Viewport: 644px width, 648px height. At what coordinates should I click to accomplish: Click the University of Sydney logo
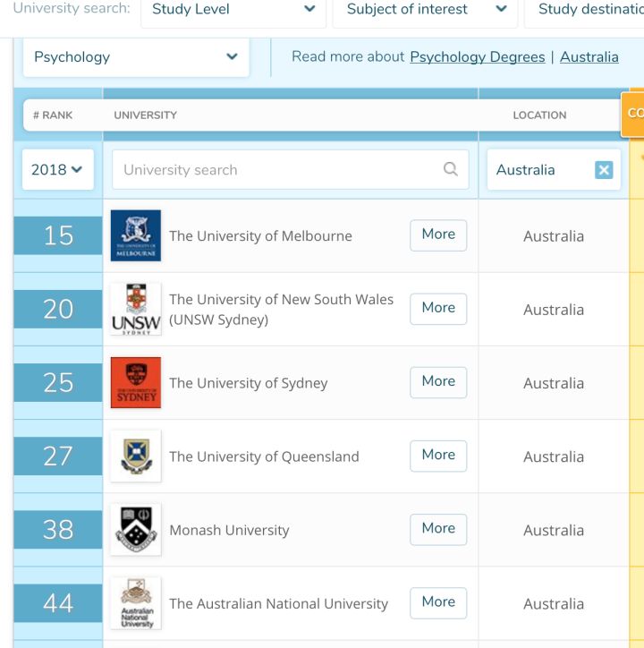pos(136,383)
